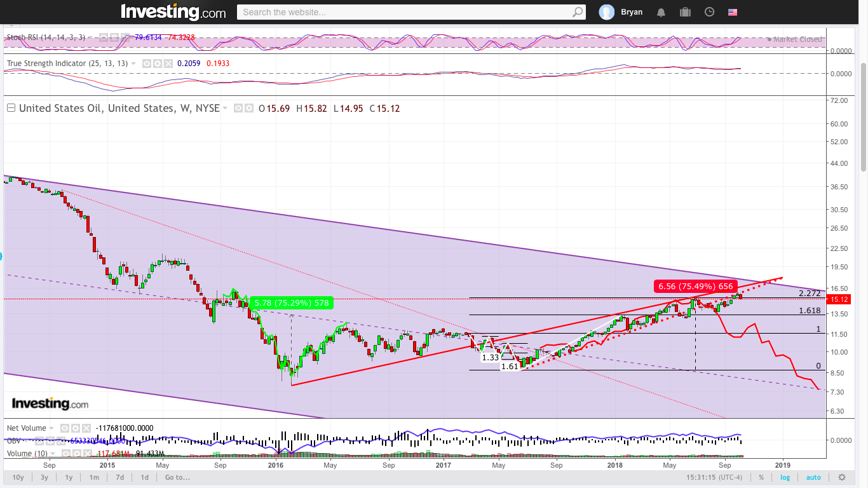Screen dimensions: 868x488
Task: Change site edition via US flag
Action: click(x=733, y=12)
